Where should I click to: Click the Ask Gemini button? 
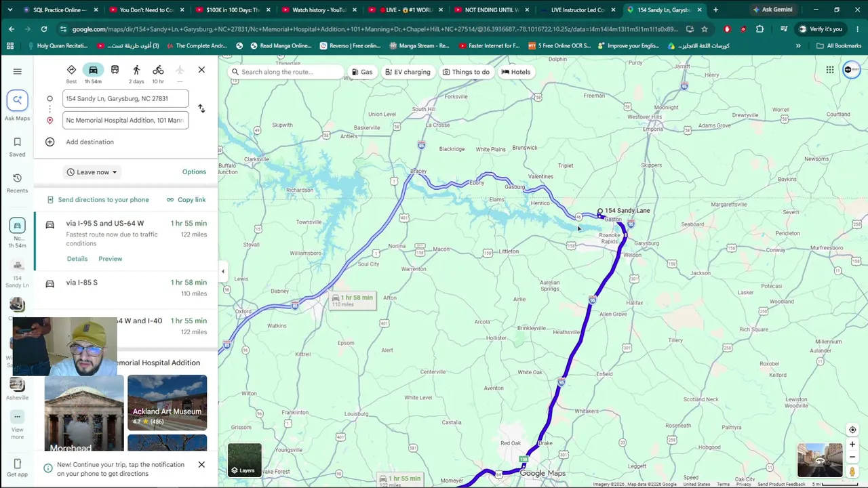click(x=772, y=9)
